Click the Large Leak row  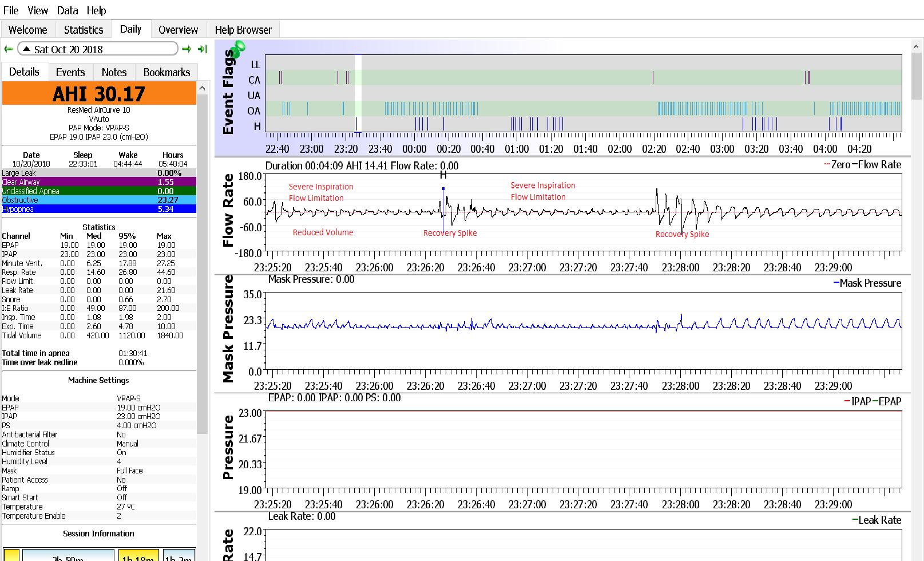[x=99, y=173]
